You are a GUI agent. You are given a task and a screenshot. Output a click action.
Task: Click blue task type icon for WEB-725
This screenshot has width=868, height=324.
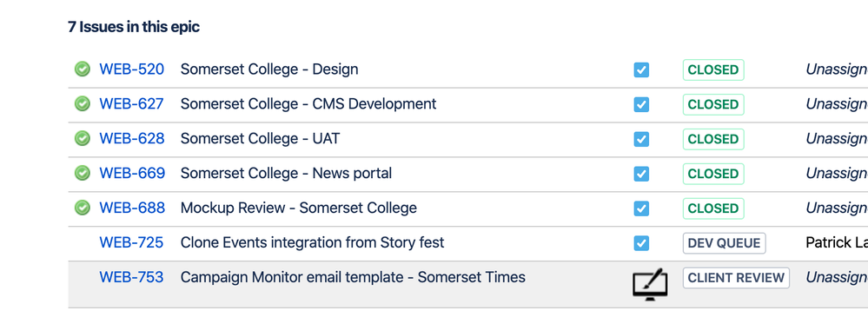tap(641, 243)
